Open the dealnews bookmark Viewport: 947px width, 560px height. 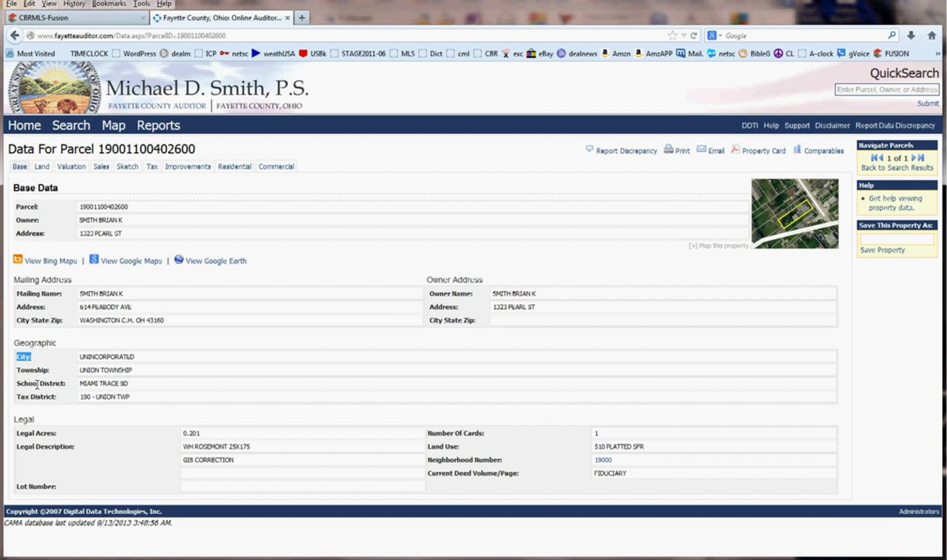[577, 54]
